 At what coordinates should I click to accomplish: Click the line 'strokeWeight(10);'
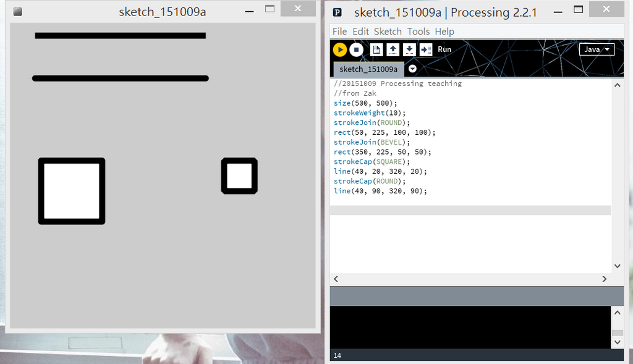370,113
